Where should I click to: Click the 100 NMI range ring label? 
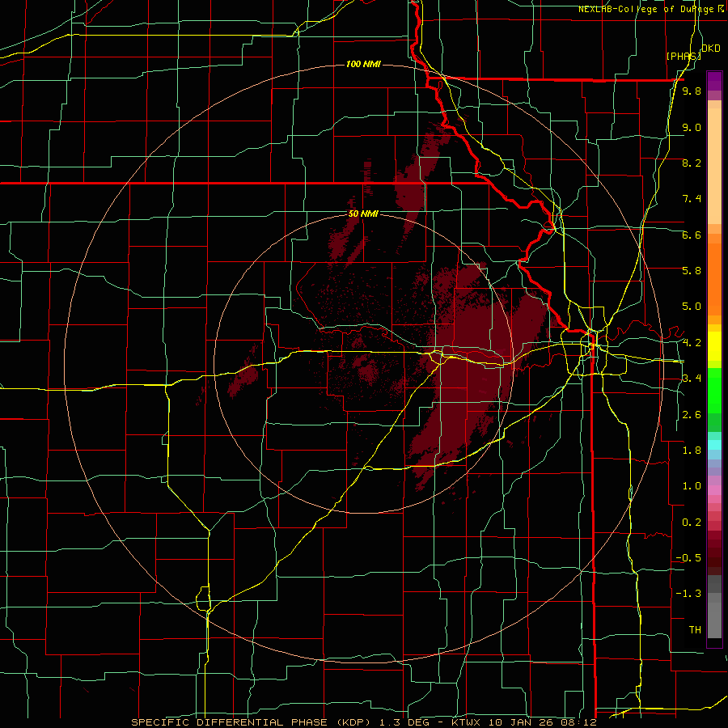click(x=363, y=64)
